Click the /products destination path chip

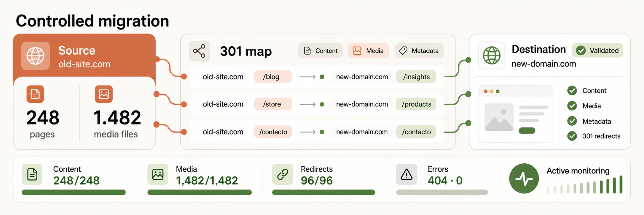[416, 104]
